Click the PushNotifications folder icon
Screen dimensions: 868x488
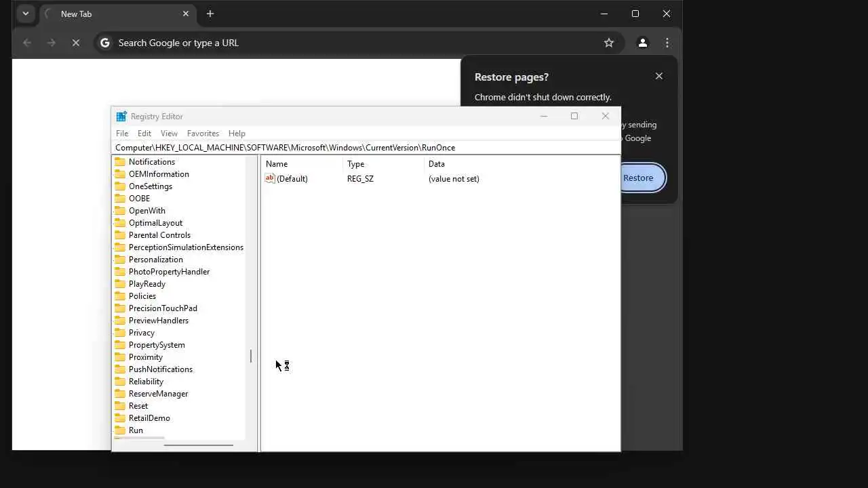[120, 369]
